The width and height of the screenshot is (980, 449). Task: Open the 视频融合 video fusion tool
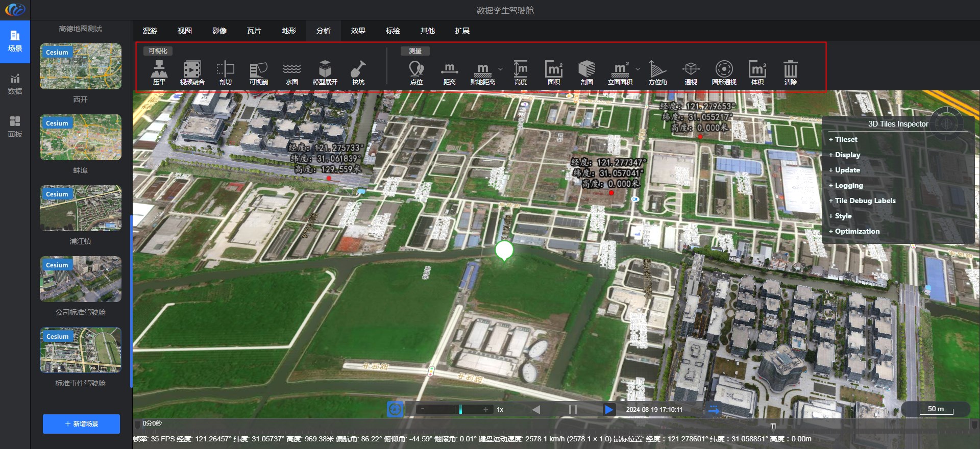(192, 72)
